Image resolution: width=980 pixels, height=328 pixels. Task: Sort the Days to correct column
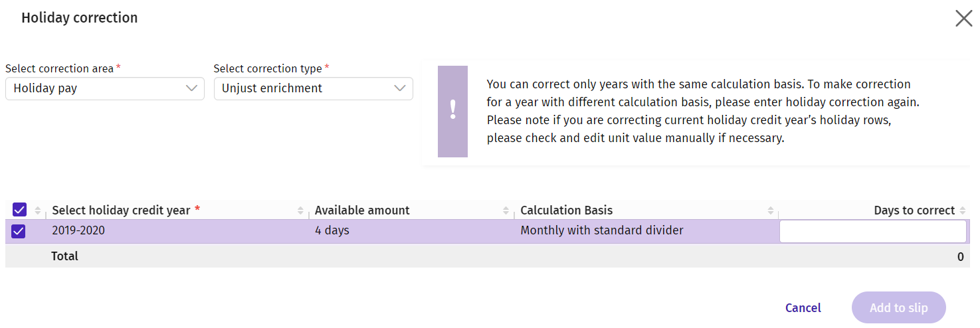pyautogui.click(x=963, y=210)
